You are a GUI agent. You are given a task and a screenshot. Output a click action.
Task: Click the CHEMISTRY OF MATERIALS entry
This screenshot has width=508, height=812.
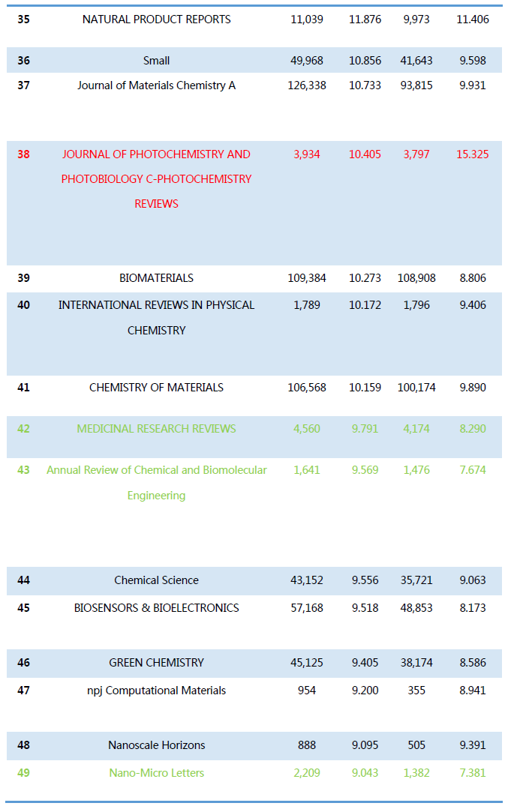click(156, 388)
